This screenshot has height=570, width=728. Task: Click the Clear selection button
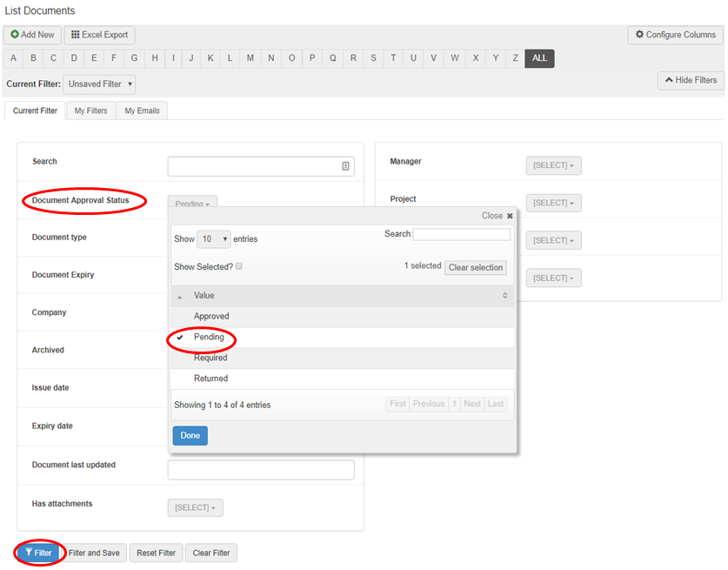[475, 267]
